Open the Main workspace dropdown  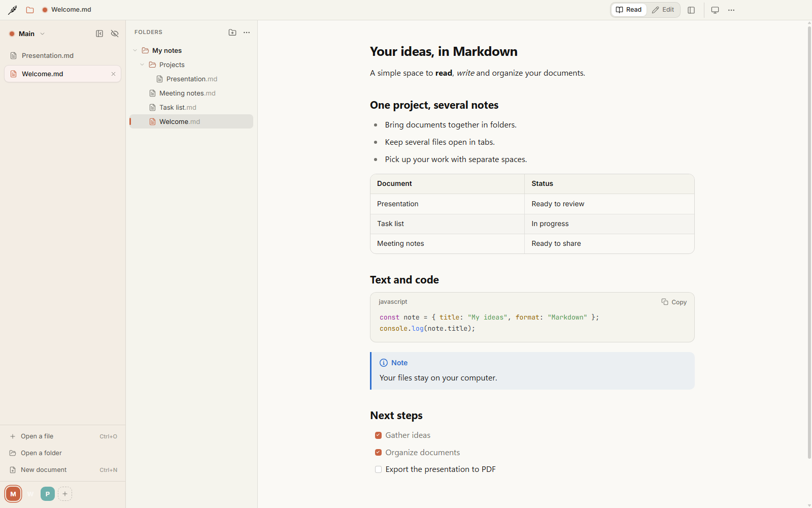[x=27, y=34]
